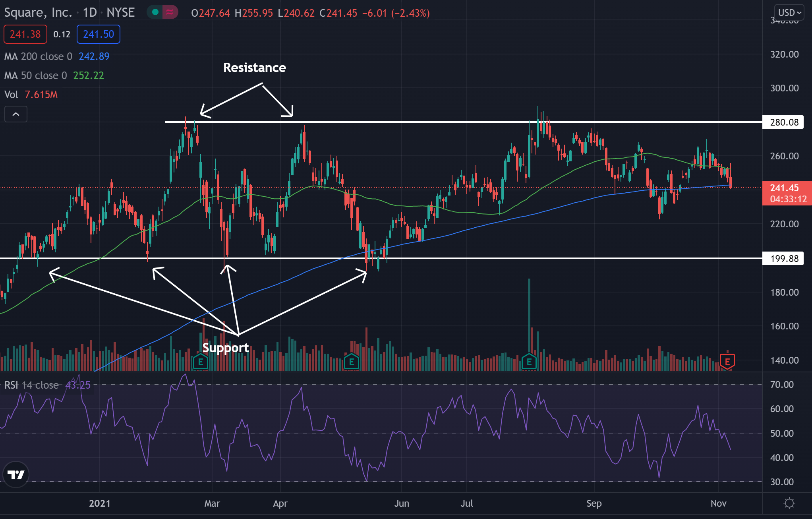
Task: Select the Support text annotation
Action: coord(226,348)
